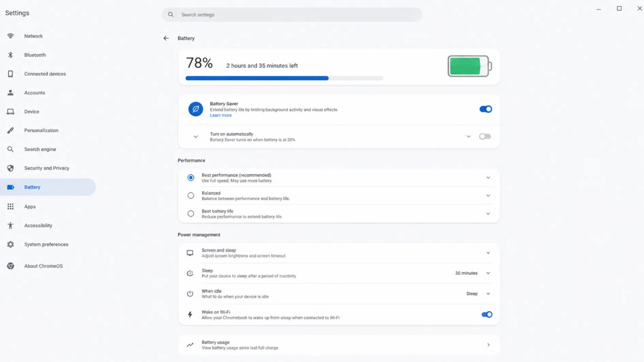Click the Screen and sleep monitor icon
The width and height of the screenshot is (644, 362).
point(190,253)
